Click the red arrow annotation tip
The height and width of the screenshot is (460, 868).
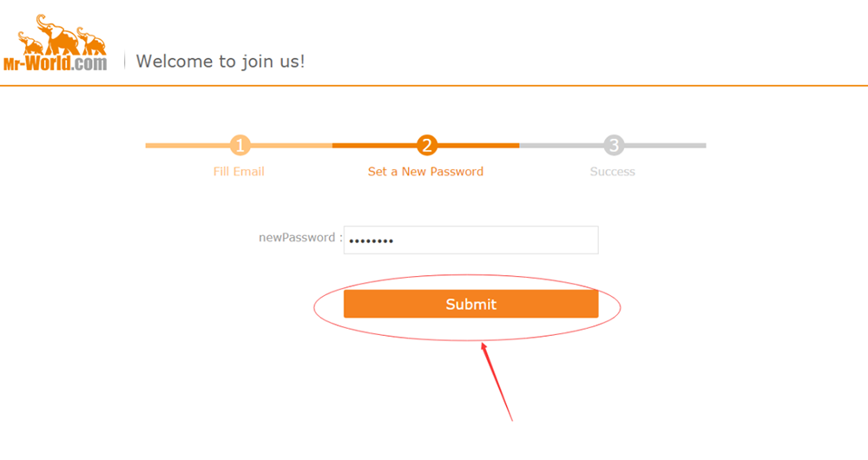pyautogui.click(x=483, y=345)
